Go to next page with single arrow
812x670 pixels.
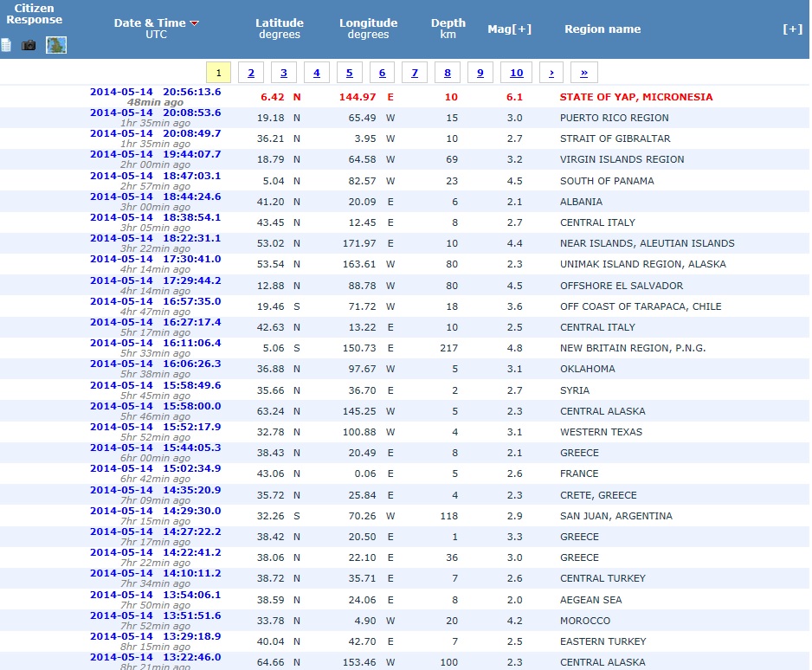(x=551, y=73)
